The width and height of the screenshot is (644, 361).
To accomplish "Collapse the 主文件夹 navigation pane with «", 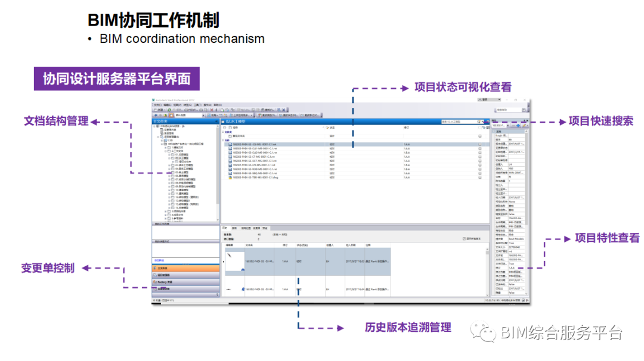I will [216, 122].
